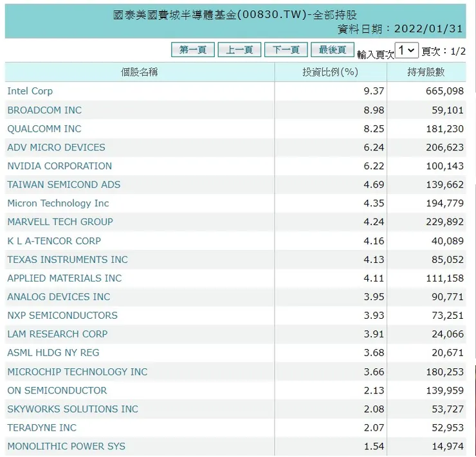Image resolution: width=476 pixels, height=457 pixels.
Task: Open the K L A-TENCOR CORP link
Action: tap(54, 241)
